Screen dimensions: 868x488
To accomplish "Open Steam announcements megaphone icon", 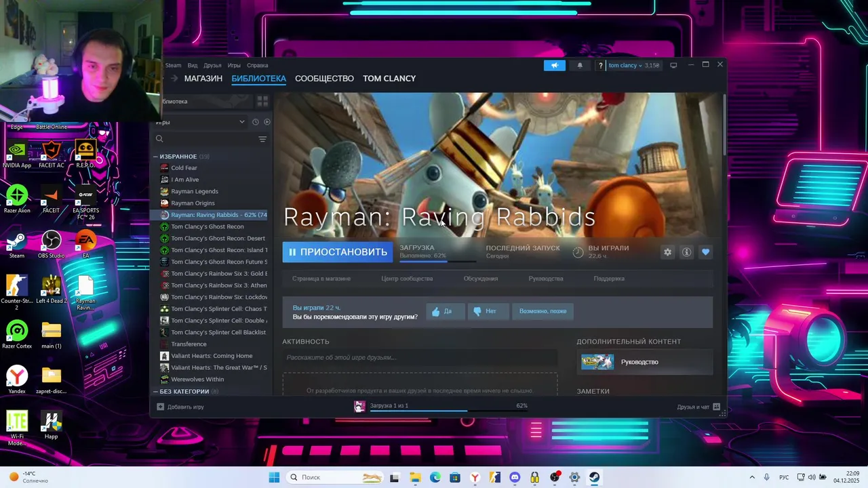I will point(554,65).
